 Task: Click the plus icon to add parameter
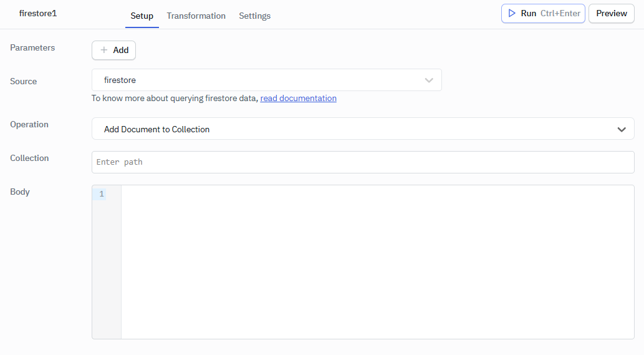click(104, 50)
